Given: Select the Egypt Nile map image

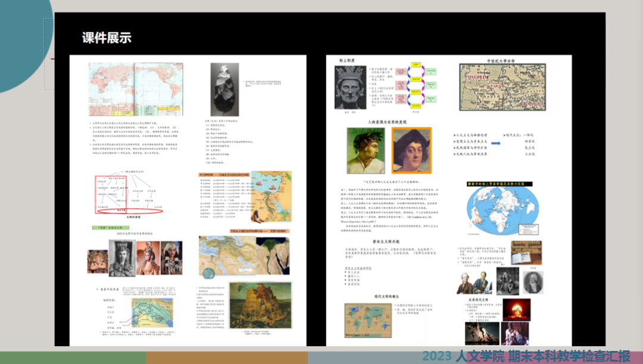Looking at the screenshot, I should (271, 196).
